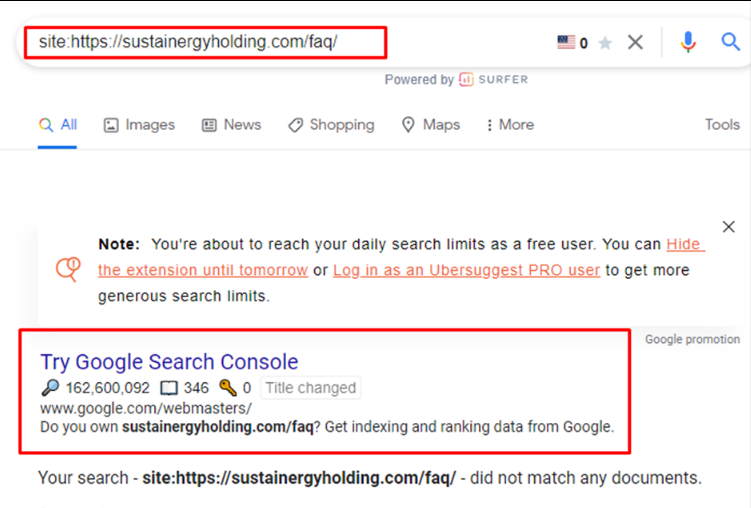
Task: Click the key keywords icon
Action: tap(228, 387)
